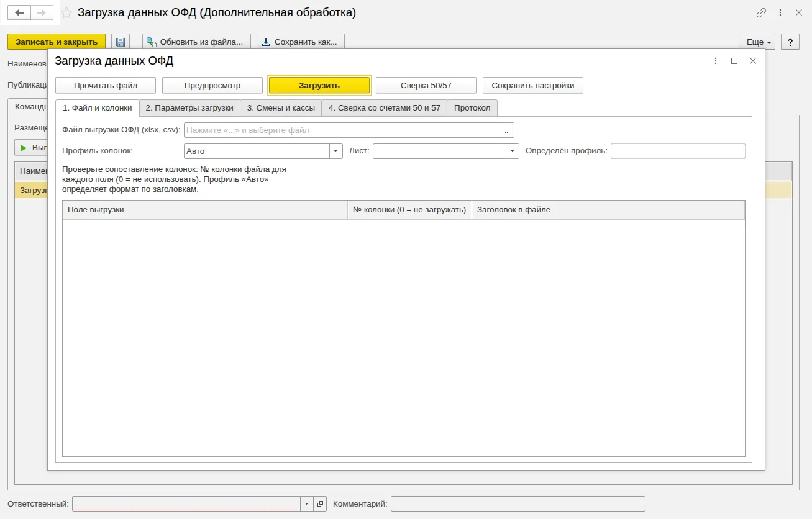Open the Протокол tab
The height and width of the screenshot is (519, 812).
[x=472, y=108]
